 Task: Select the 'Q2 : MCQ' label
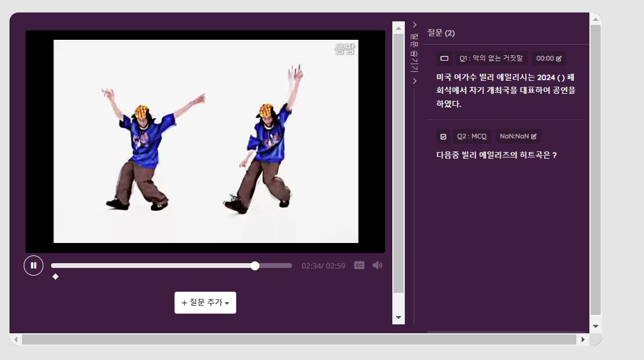[471, 137]
